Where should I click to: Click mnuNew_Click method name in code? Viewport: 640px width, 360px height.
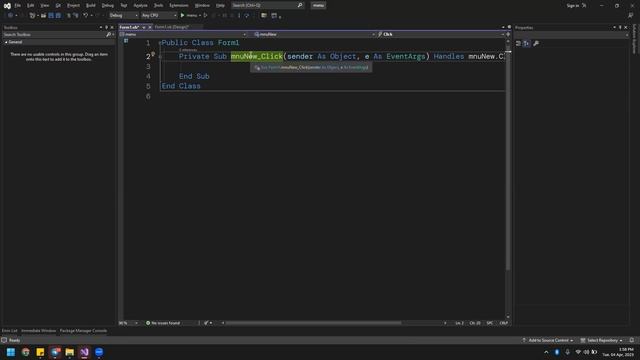(x=257, y=56)
